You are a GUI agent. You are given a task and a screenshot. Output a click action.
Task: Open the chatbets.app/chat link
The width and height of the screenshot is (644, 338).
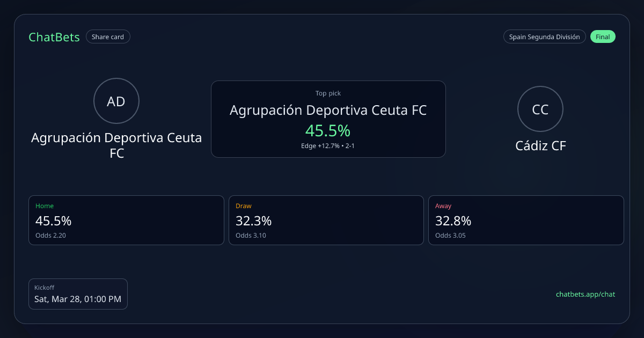(585, 294)
